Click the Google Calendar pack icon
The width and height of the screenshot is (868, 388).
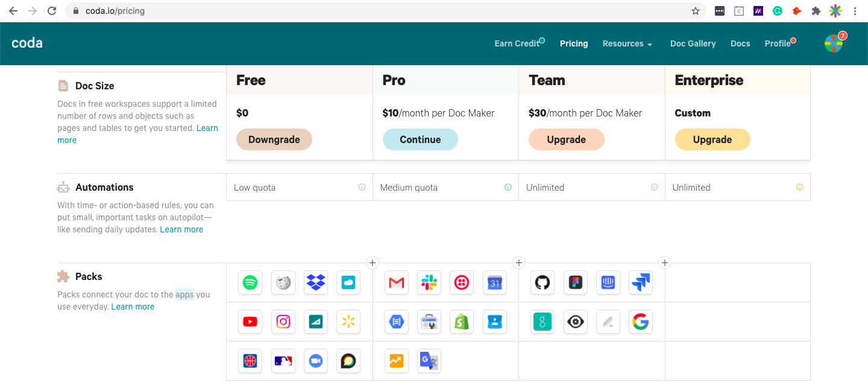pos(495,282)
